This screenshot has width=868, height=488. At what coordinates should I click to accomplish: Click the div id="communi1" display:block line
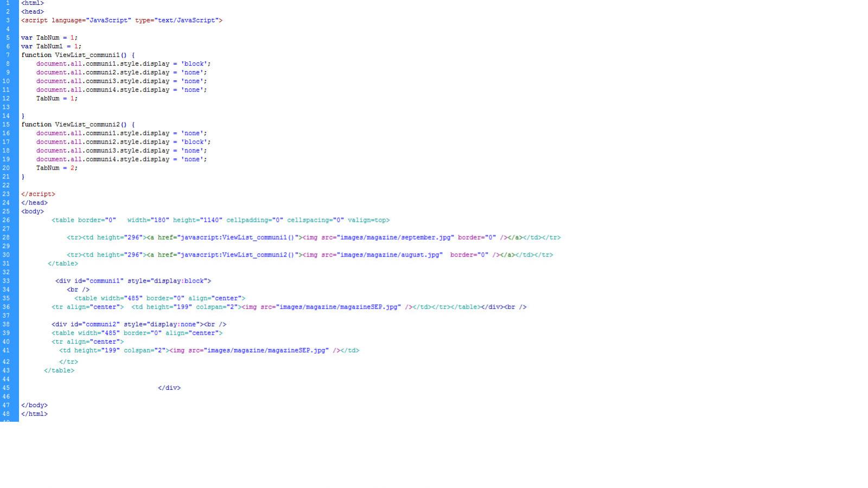133,281
